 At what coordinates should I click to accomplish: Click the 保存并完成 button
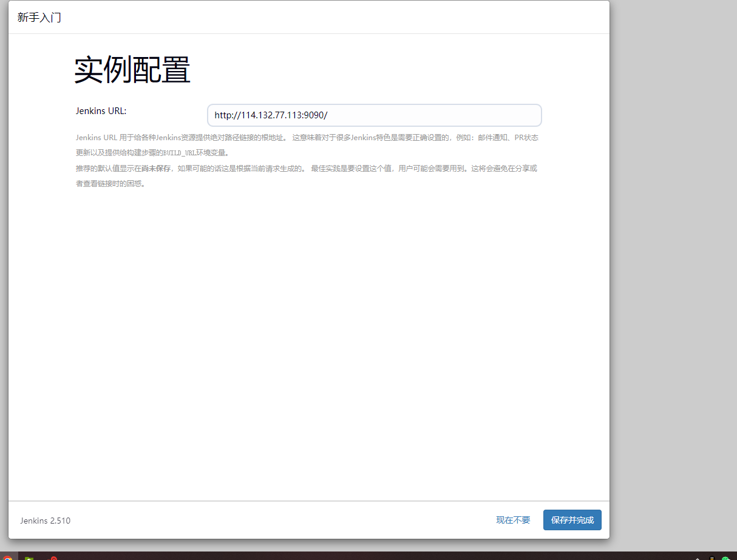pos(572,520)
